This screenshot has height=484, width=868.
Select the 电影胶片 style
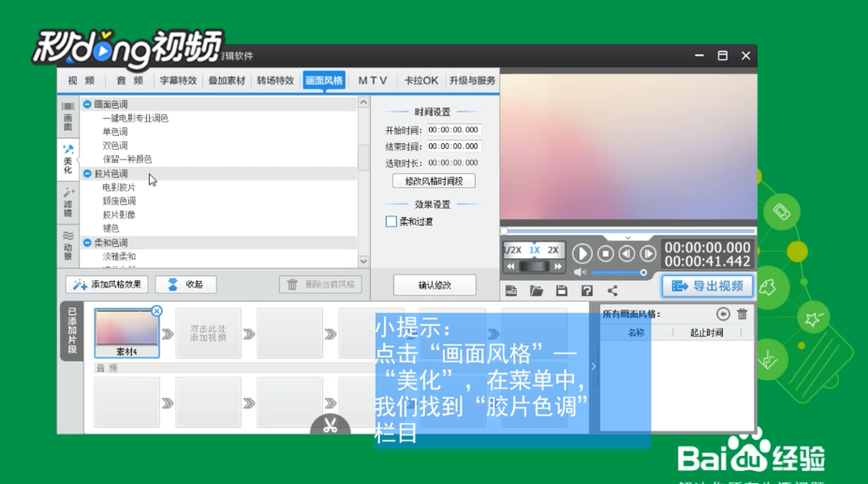click(119, 187)
